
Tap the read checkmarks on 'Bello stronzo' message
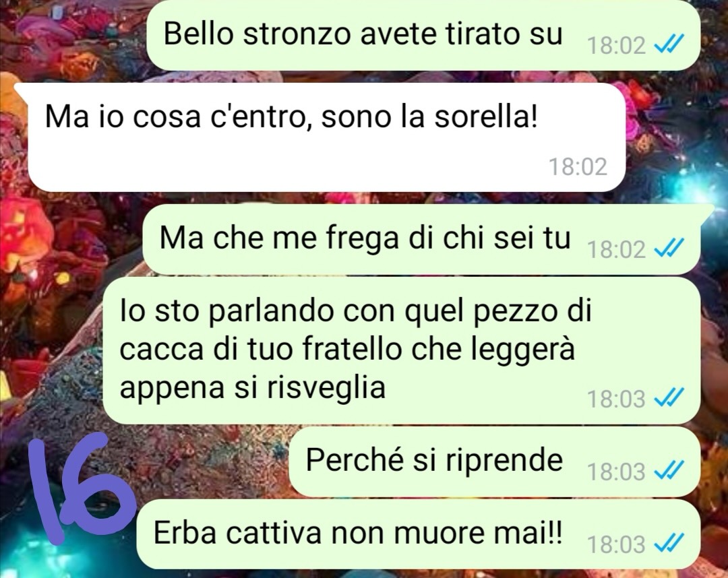668,45
